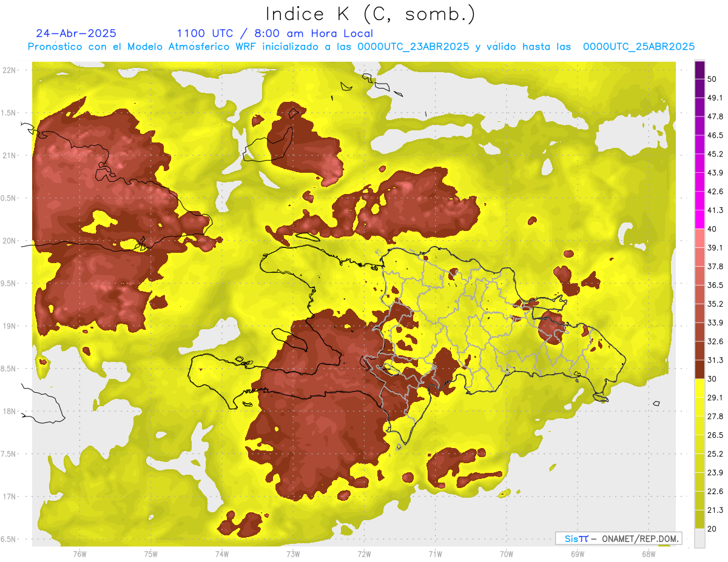
Task: Click the colorbar value '29.1'
Action: tap(715, 398)
